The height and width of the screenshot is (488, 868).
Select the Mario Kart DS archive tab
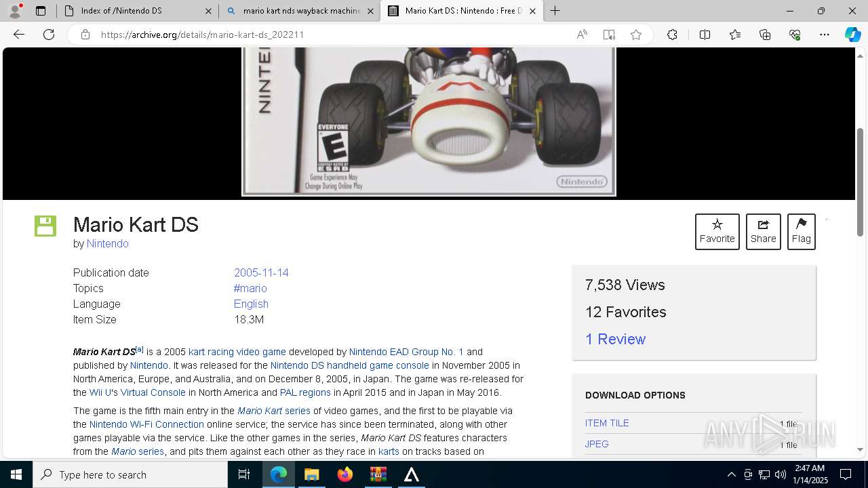(462, 11)
